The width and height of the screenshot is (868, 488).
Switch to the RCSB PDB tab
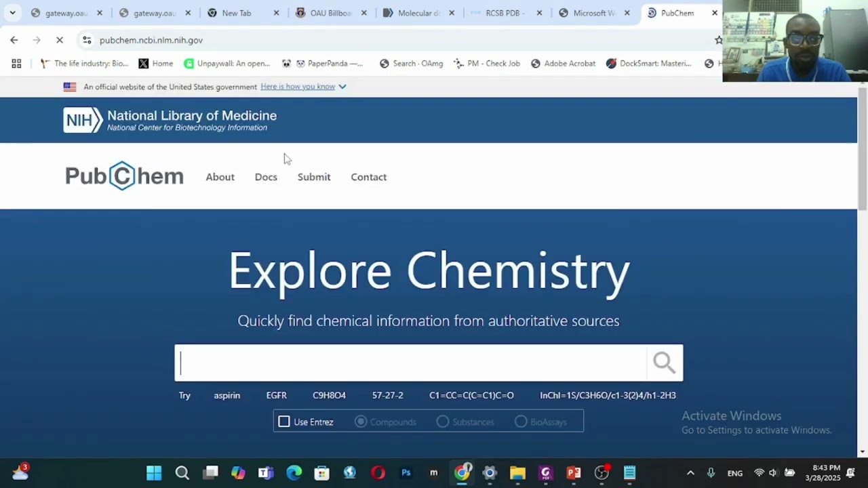click(505, 13)
